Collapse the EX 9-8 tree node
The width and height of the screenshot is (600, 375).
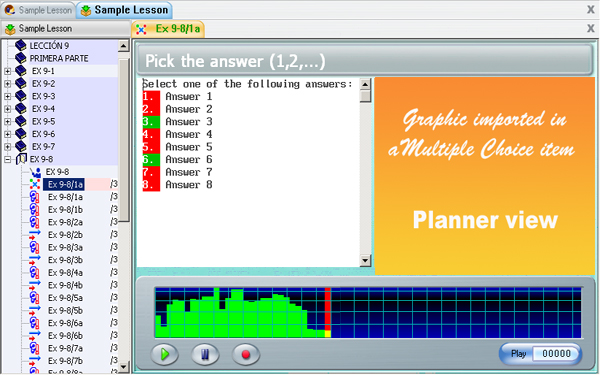coord(7,160)
